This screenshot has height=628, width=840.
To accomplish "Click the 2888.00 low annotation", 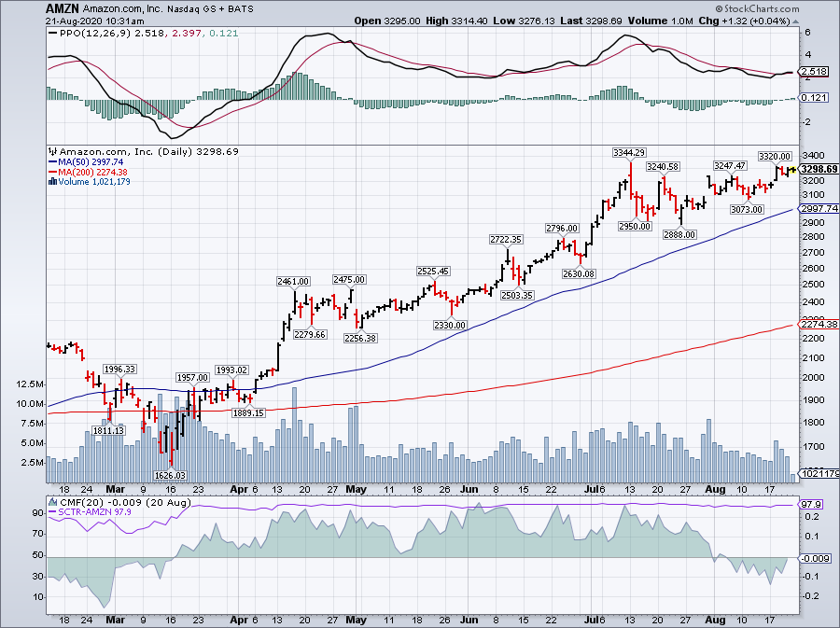I will pyautogui.click(x=680, y=234).
